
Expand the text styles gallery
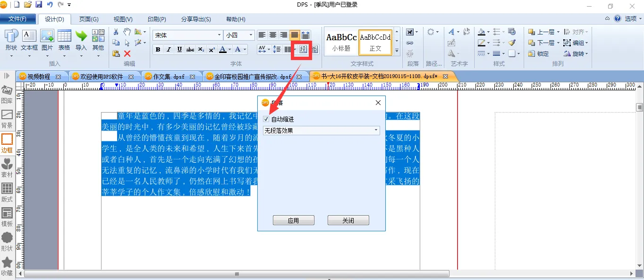click(x=397, y=51)
